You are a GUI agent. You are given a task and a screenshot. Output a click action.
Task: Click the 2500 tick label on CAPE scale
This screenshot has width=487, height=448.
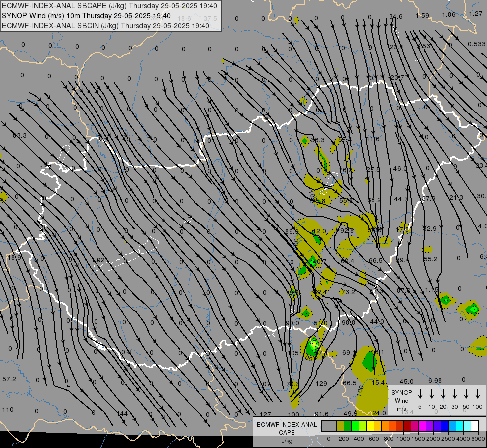pos(448,439)
